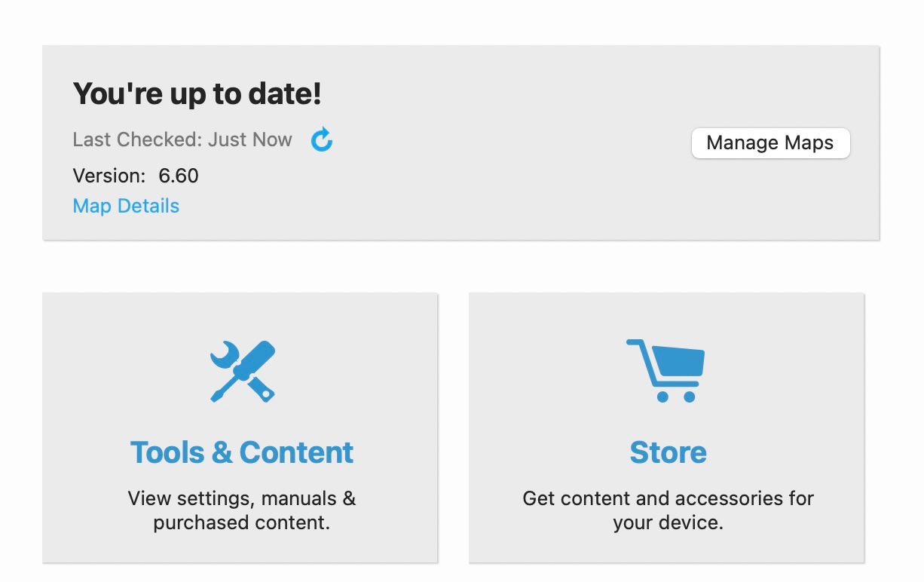Click the "You're up to date!" heading

click(x=197, y=94)
